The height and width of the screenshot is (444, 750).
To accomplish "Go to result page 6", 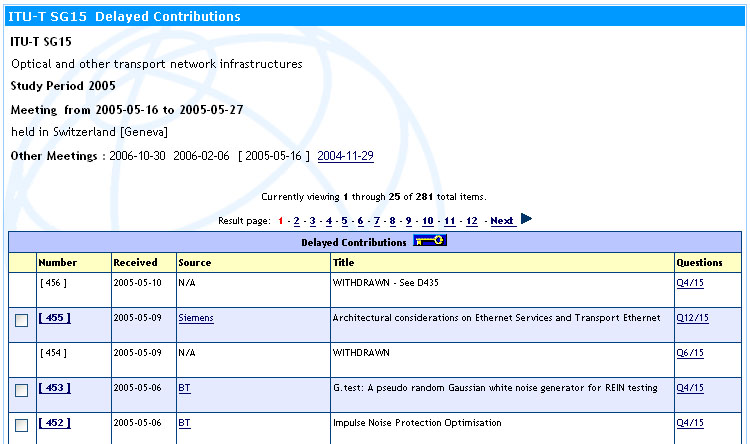I will click(x=360, y=221).
